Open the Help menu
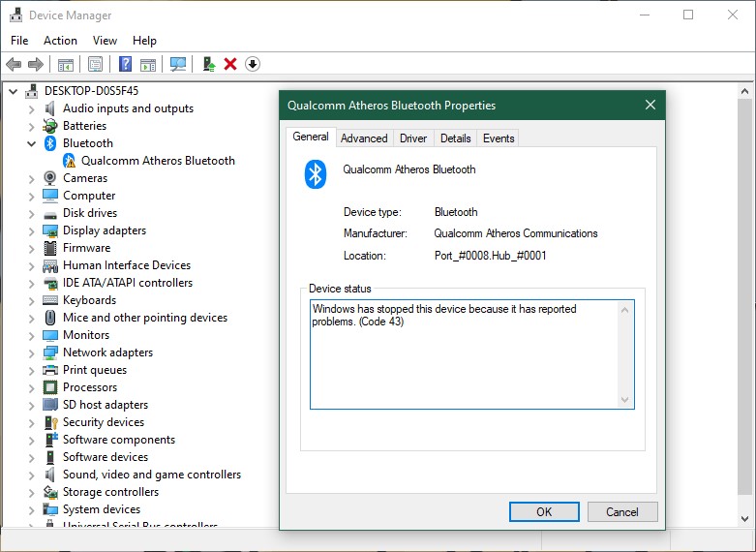This screenshot has height=552, width=756. pos(144,41)
